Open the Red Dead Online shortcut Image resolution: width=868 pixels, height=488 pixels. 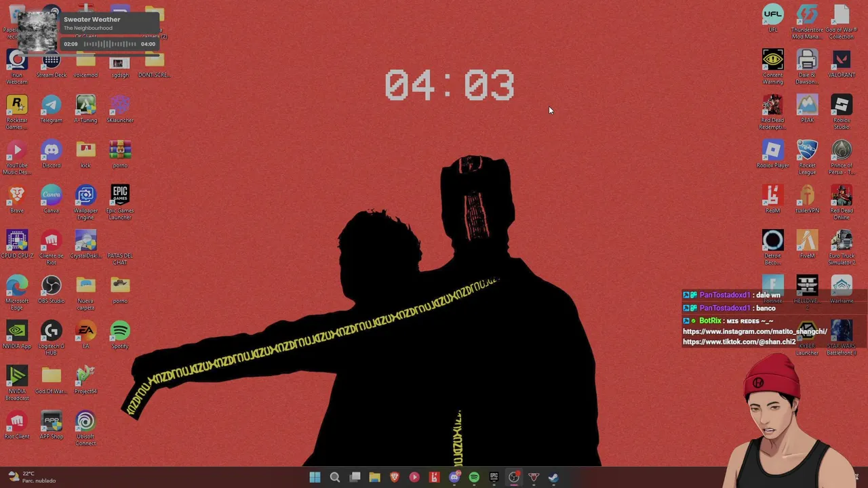pyautogui.click(x=842, y=202)
